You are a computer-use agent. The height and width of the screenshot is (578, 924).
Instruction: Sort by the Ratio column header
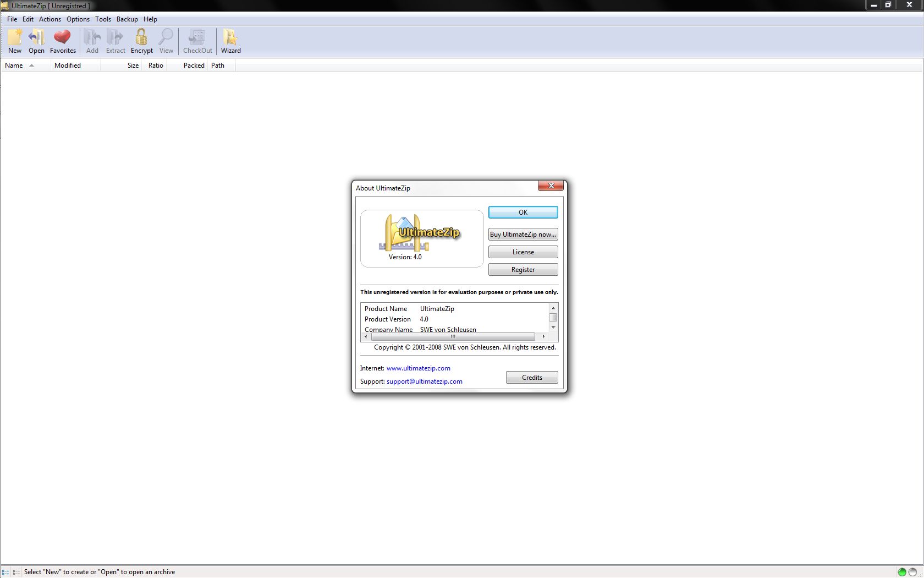(155, 66)
